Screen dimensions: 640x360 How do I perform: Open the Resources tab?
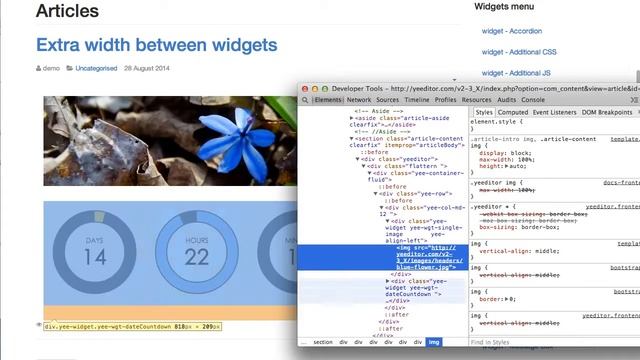coord(476,100)
